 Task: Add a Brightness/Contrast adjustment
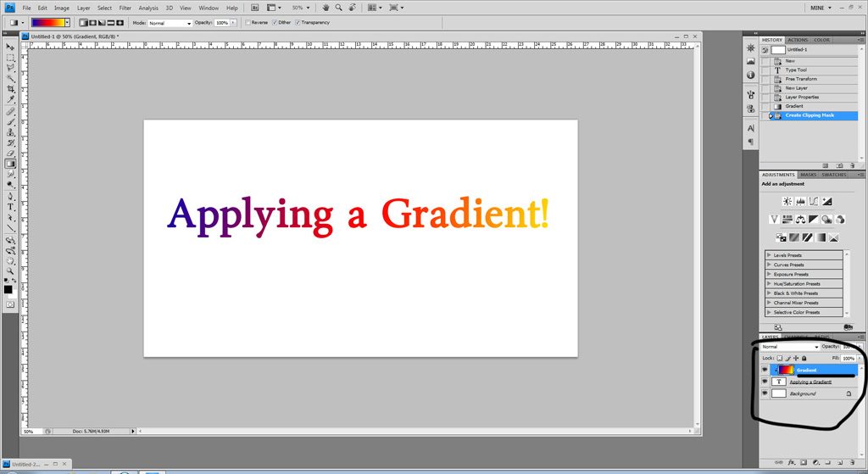click(x=787, y=202)
